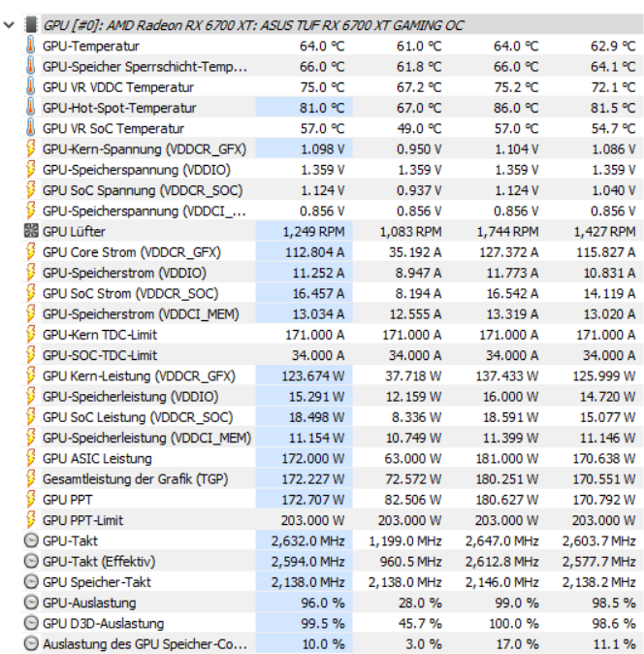This screenshot has height=654, width=644.
Task: Click lightning icon for GPU-Speicherspannung (VDDIO)
Action: coord(30,170)
